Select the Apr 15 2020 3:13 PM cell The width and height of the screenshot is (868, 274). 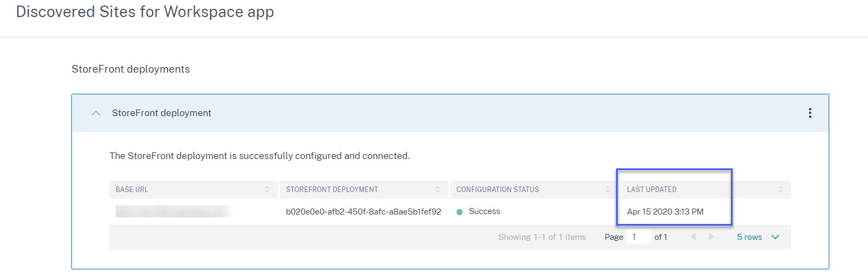(x=665, y=212)
